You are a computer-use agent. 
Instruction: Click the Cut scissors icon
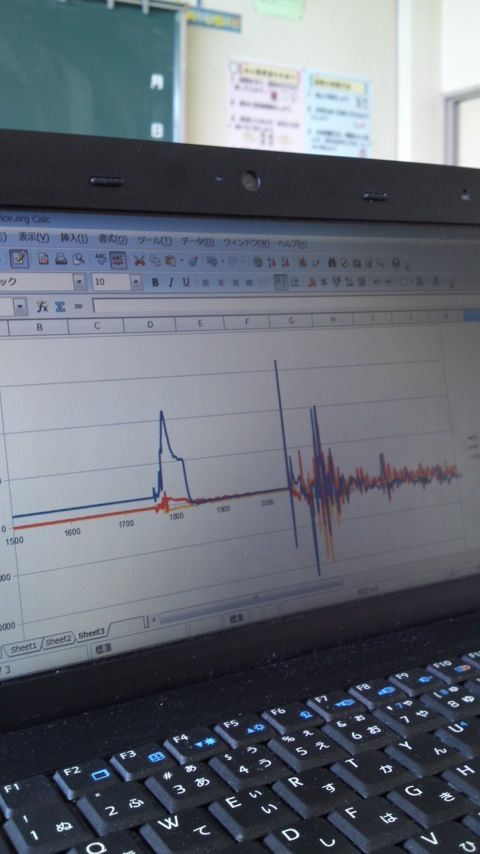[x=139, y=260]
